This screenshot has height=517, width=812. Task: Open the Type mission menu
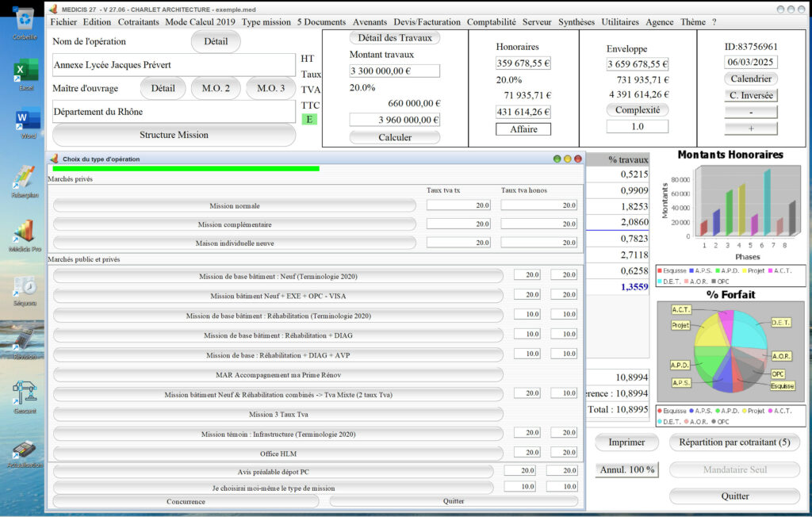coord(266,21)
